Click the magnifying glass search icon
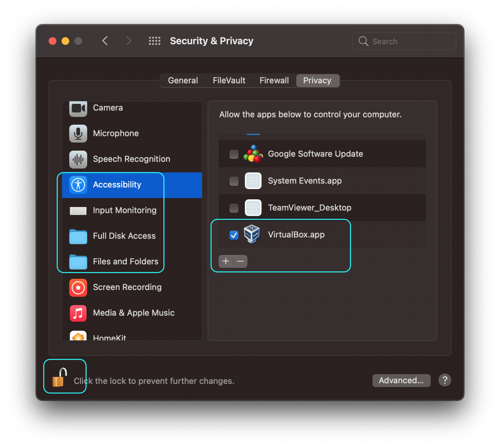This screenshot has width=500, height=448. click(363, 41)
